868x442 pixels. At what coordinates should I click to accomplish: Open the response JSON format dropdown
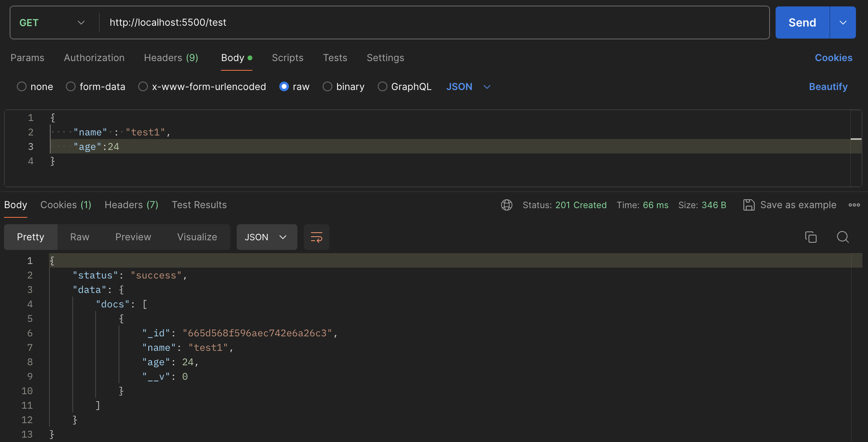click(266, 237)
